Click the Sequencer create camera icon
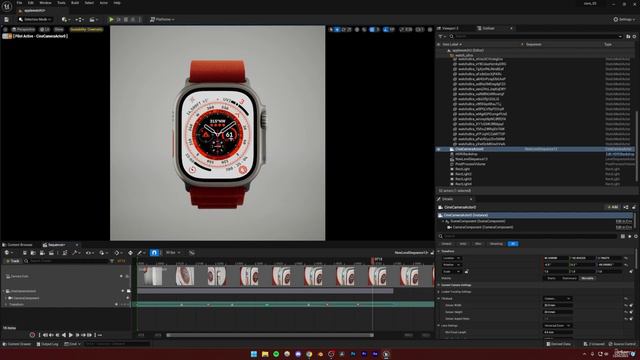This screenshot has width=640, height=360. [42, 253]
